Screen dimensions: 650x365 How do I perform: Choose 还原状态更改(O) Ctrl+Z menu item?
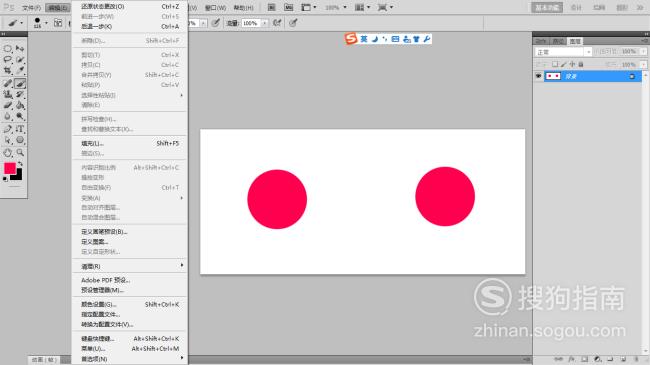click(x=129, y=7)
